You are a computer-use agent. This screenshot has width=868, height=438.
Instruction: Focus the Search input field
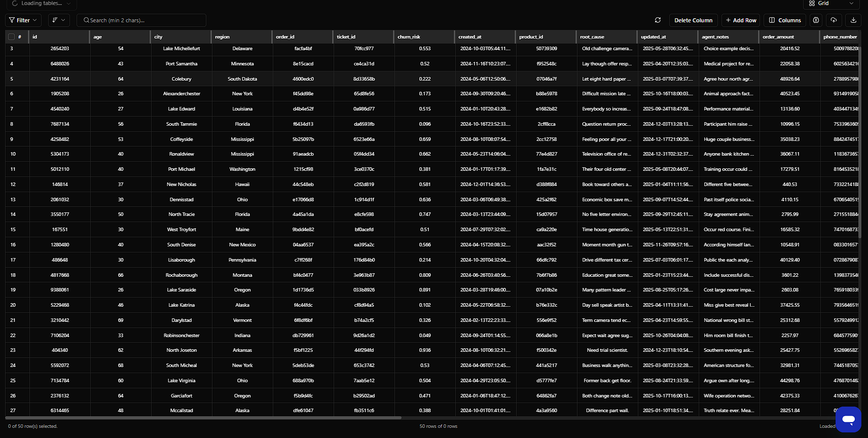(144, 20)
